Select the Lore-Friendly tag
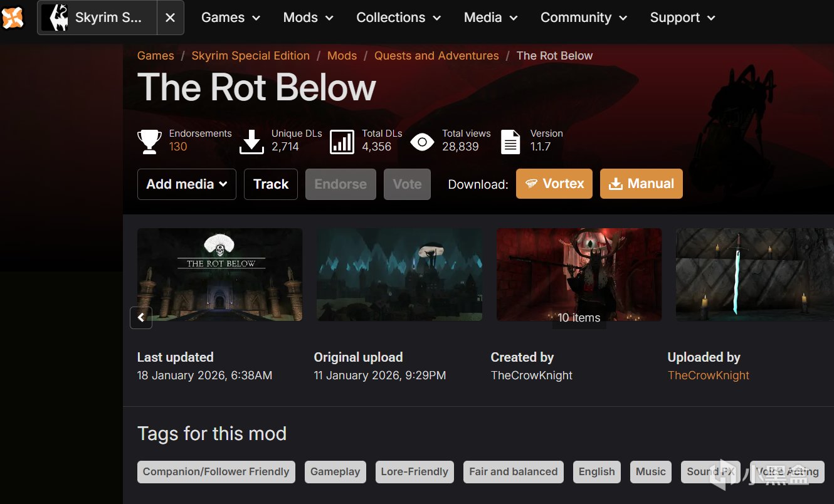834x504 pixels. coord(414,472)
